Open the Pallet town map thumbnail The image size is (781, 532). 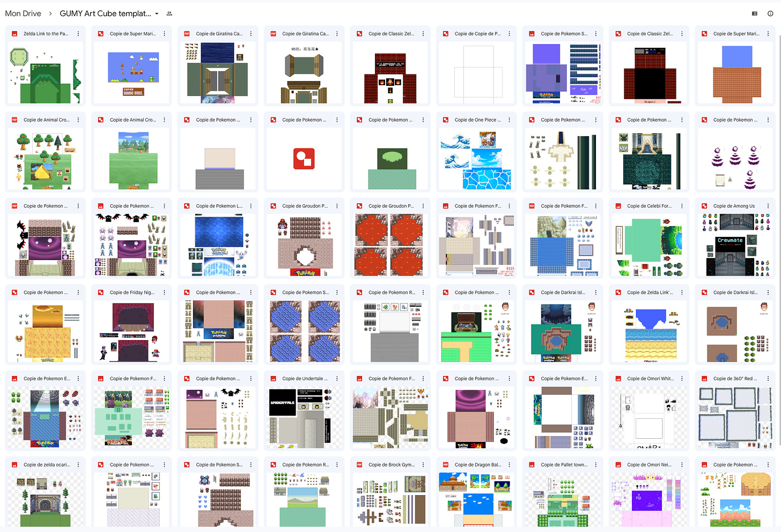563,499
